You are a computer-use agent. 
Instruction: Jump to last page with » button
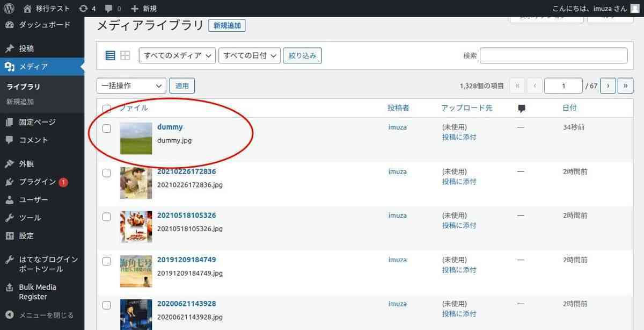pyautogui.click(x=626, y=85)
